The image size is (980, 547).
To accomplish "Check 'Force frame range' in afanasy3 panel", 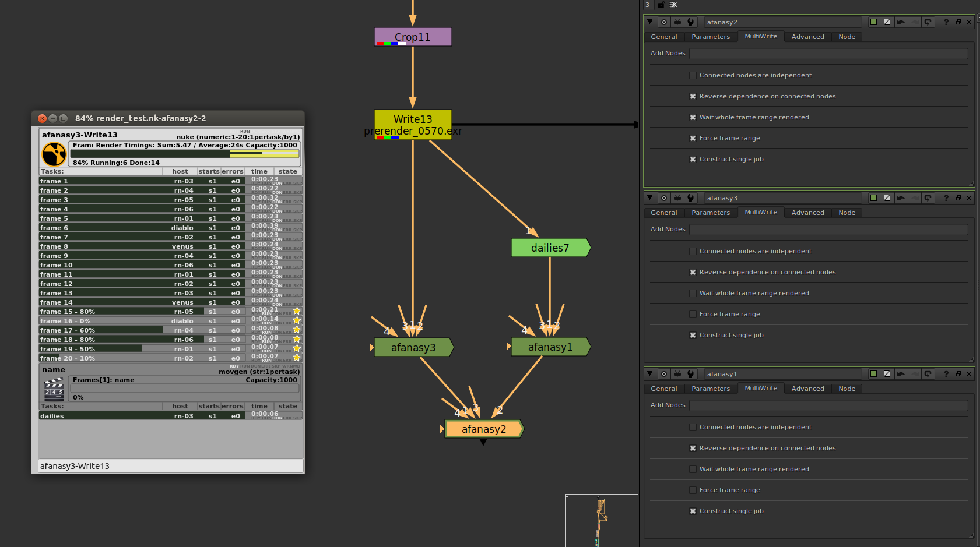I will (x=693, y=314).
